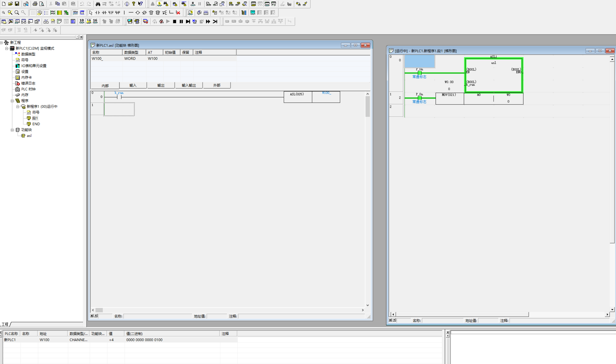Collapse the 程序 tree node

(12, 101)
